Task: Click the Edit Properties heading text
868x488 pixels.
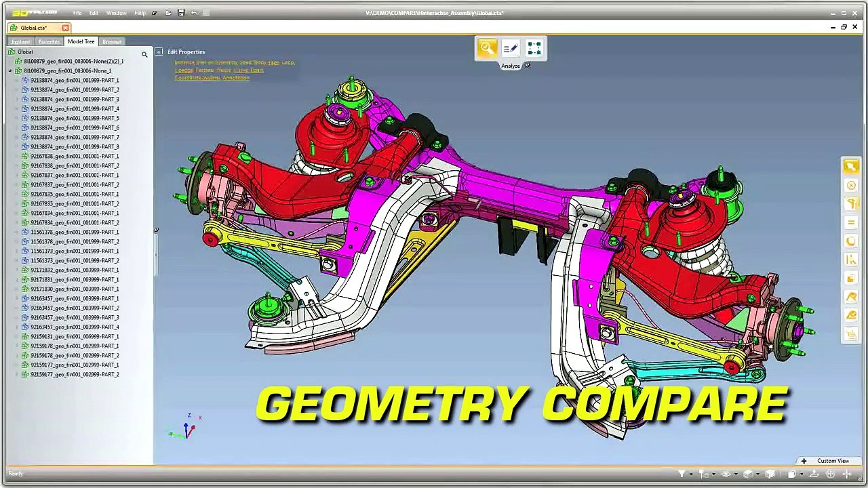Action: [x=186, y=52]
